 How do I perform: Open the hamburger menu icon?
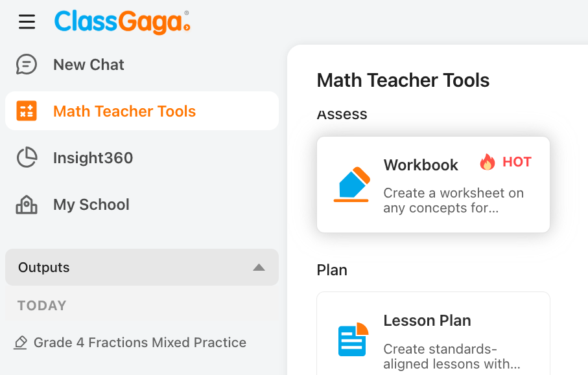point(27,22)
